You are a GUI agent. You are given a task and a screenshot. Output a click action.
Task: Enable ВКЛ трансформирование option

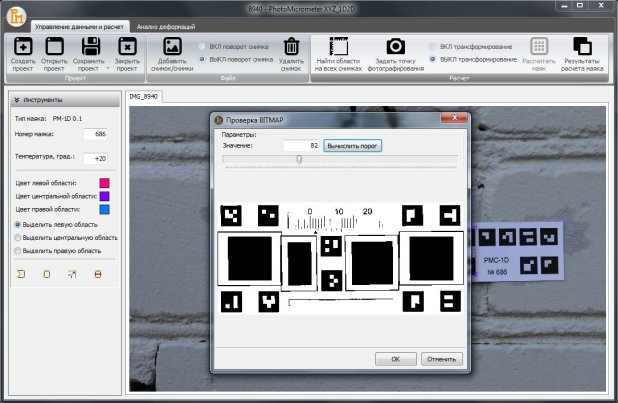click(432, 47)
